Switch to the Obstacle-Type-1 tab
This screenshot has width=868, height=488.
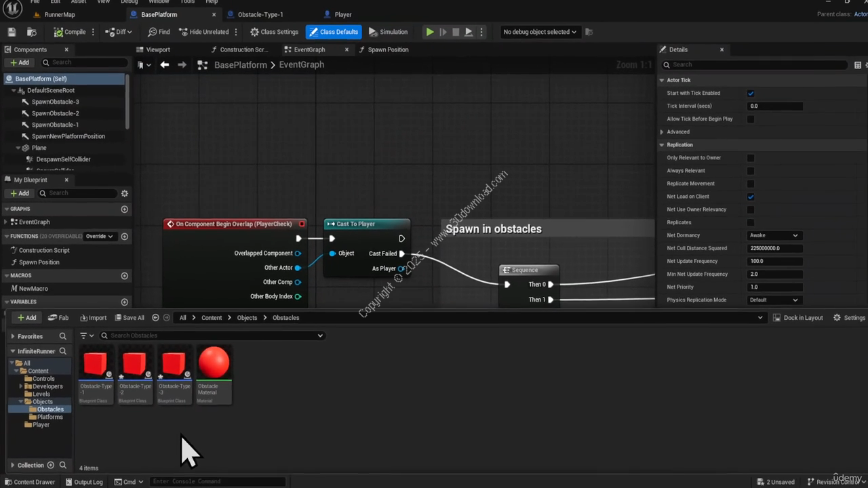coord(260,14)
